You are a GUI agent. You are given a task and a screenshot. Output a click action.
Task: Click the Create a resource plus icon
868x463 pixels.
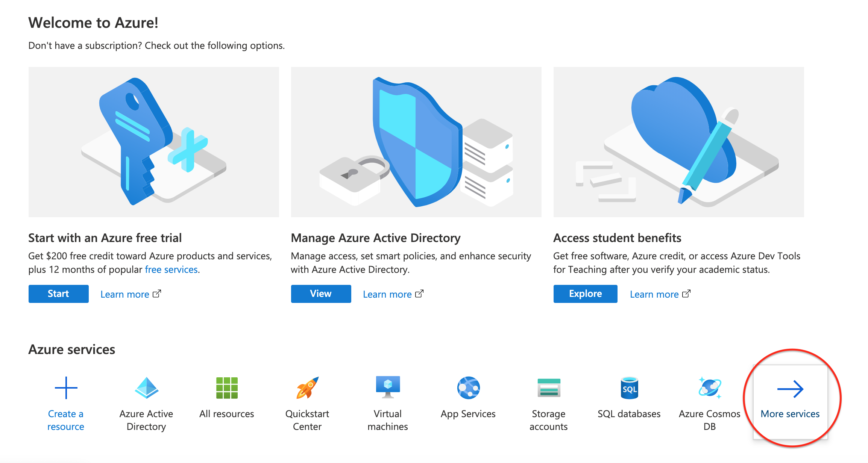coord(66,388)
